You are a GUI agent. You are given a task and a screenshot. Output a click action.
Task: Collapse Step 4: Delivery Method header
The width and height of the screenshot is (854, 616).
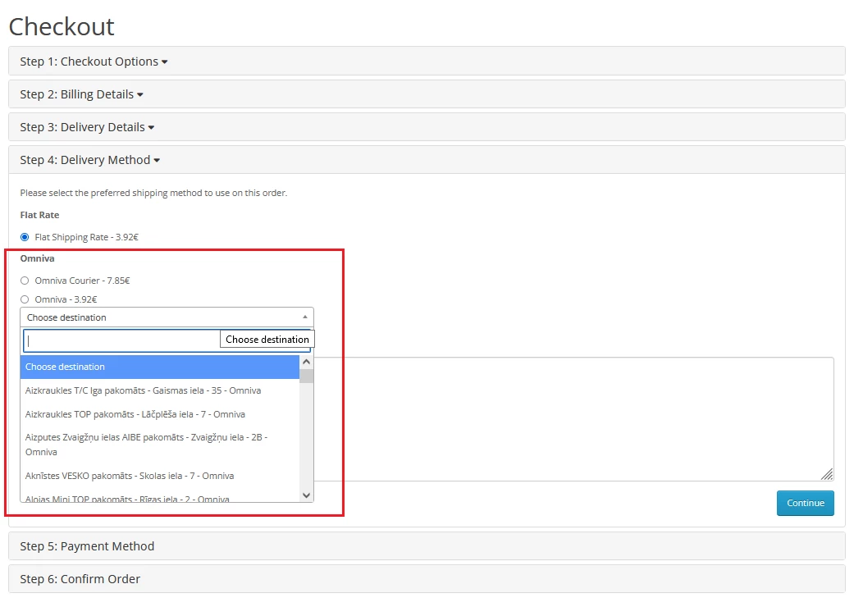(x=89, y=160)
